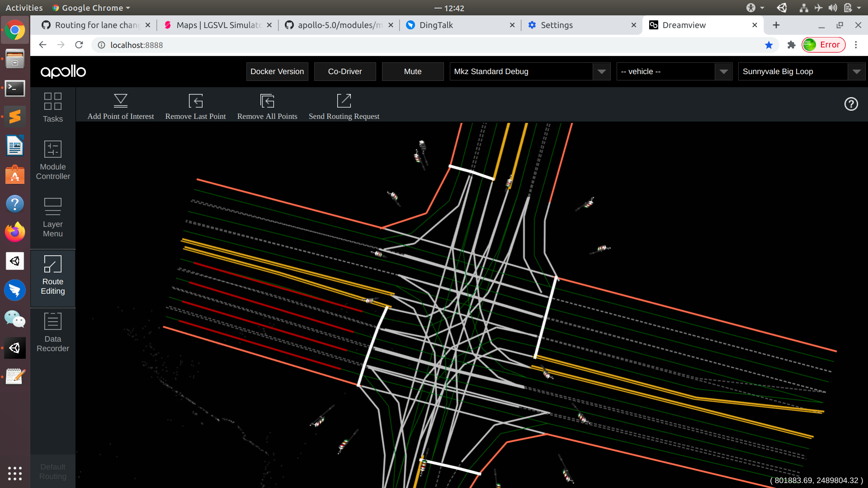This screenshot has width=868, height=488.
Task: Close the Settings tab
Action: click(x=634, y=25)
